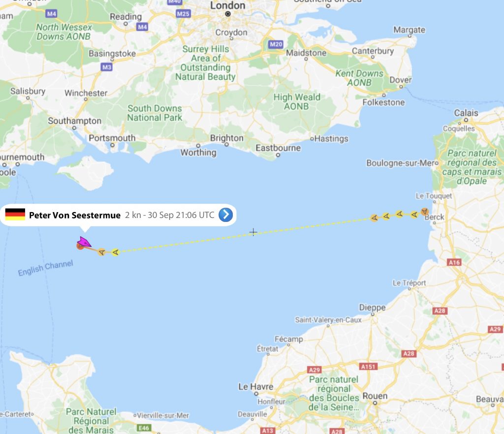Click the red A16 road shield
This screenshot has width=504, height=434.
click(x=454, y=262)
